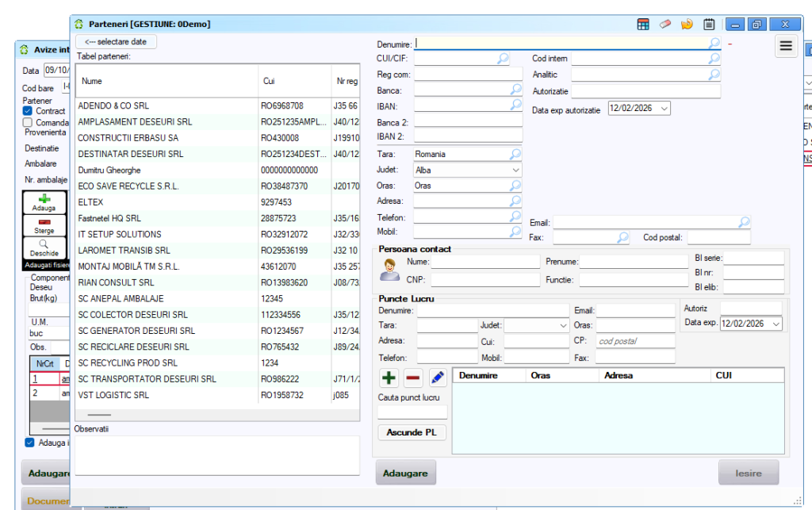This screenshot has width=812, height=510.
Task: Click the Iesire button
Action: pos(749,473)
